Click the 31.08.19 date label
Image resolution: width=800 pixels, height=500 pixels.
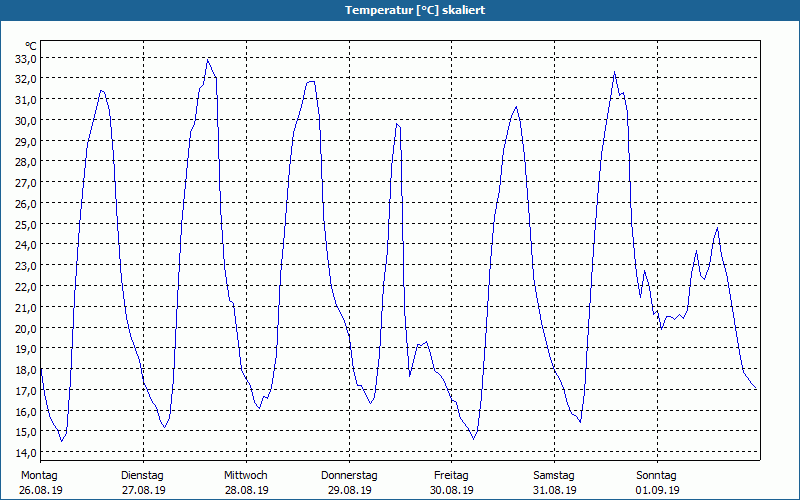(555, 490)
